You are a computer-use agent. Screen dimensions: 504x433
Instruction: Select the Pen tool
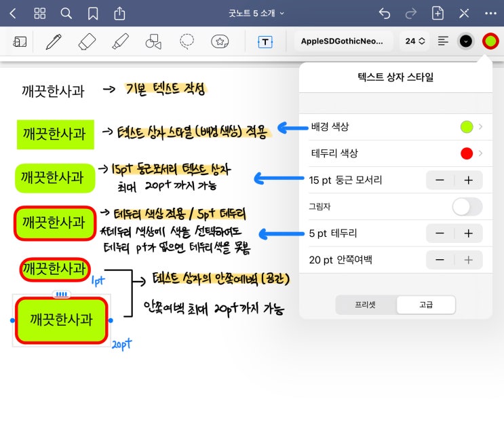point(54,41)
